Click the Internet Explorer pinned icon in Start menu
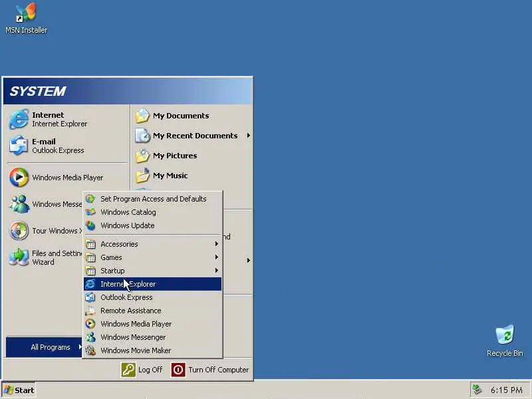 point(19,119)
